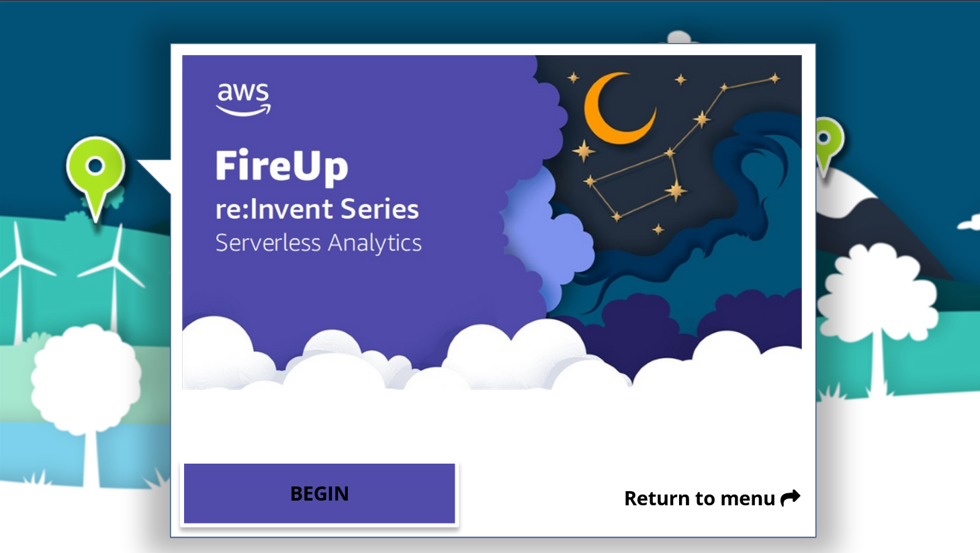Click the Return to menu link
980x553 pixels.
[x=699, y=499]
